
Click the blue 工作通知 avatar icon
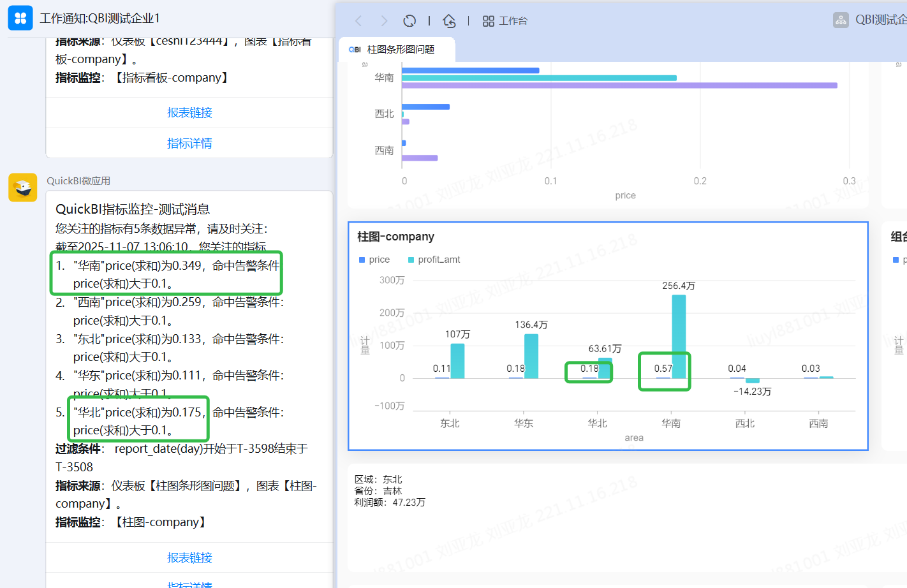click(x=20, y=18)
